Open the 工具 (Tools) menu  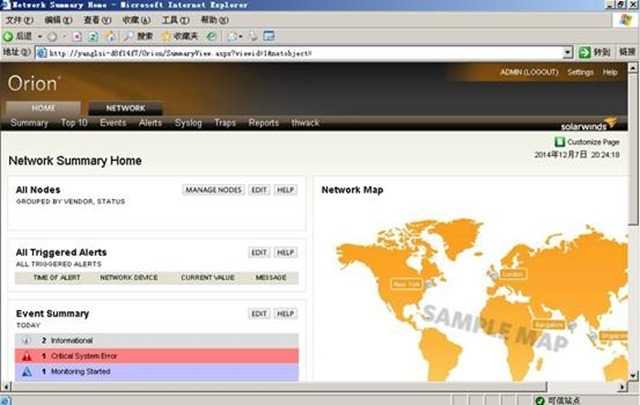coord(176,20)
